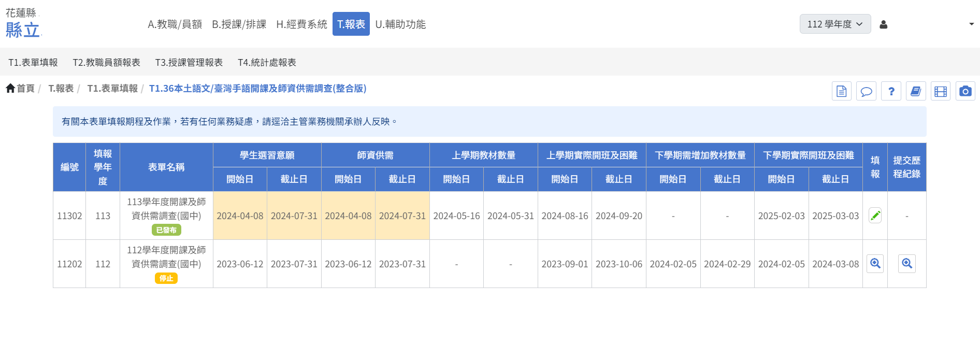Click the green pencil edit icon for form 11302
980x344 pixels.
pos(875,216)
